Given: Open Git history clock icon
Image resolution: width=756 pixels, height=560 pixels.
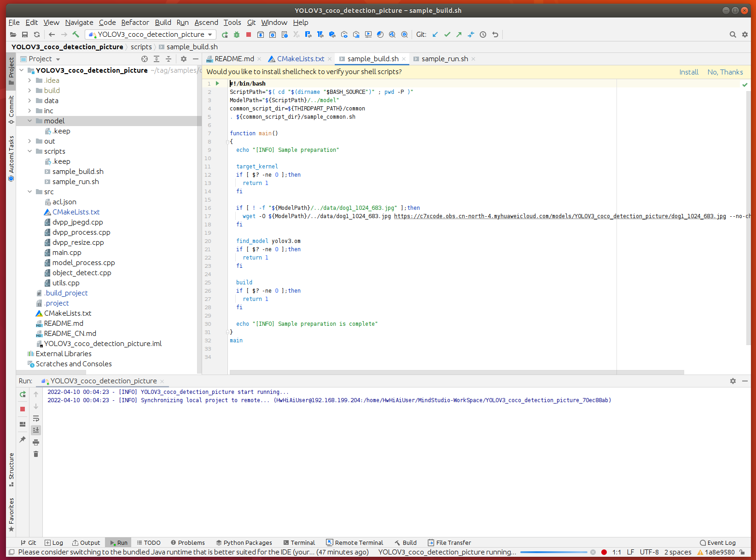Looking at the screenshot, I should [483, 35].
